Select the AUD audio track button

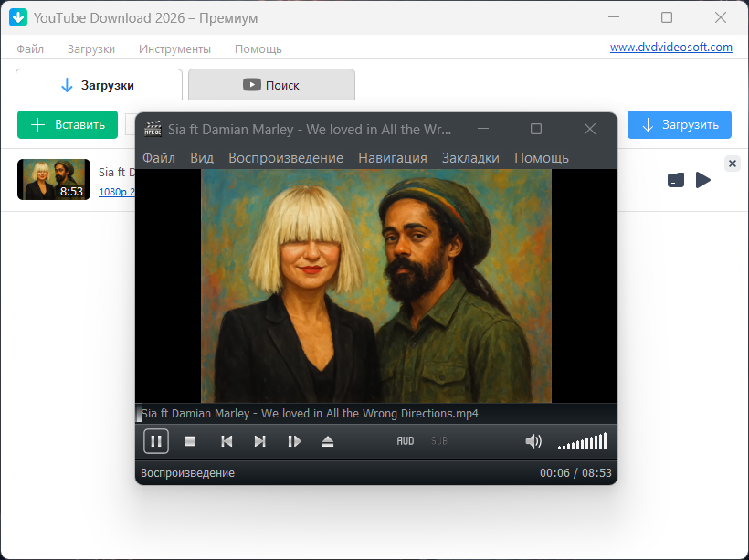[x=405, y=441]
